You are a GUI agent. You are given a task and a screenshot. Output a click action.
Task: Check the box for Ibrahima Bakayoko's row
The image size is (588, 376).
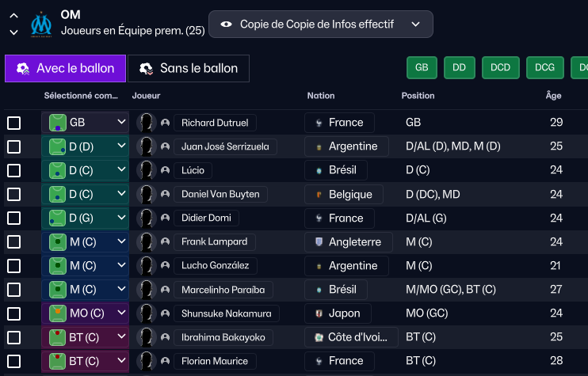pyautogui.click(x=14, y=337)
